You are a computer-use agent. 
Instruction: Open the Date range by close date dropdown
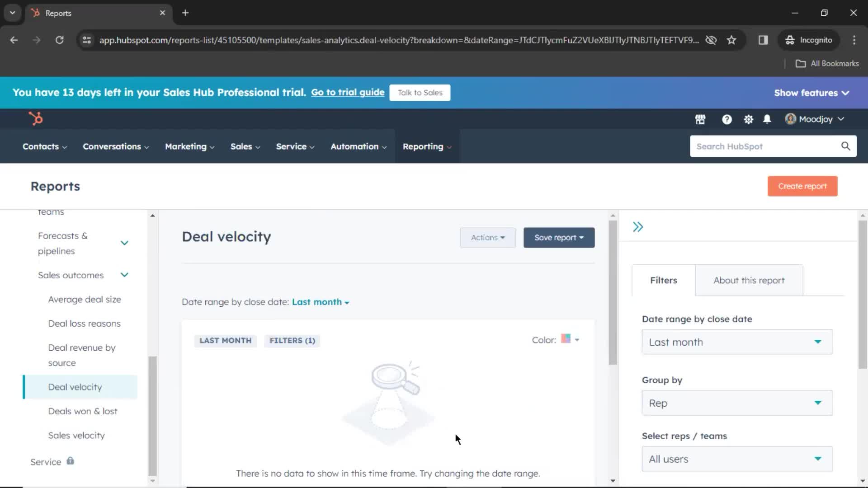point(736,342)
